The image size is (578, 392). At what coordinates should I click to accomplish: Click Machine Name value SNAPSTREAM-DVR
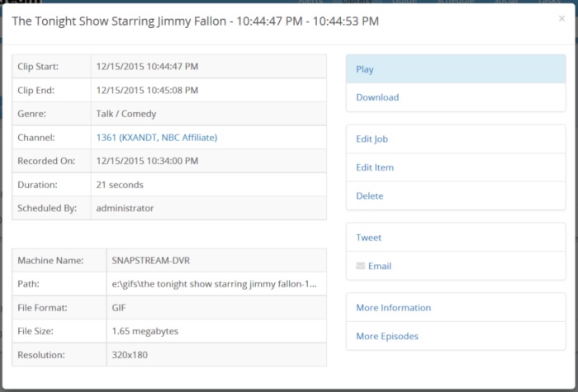[151, 261]
